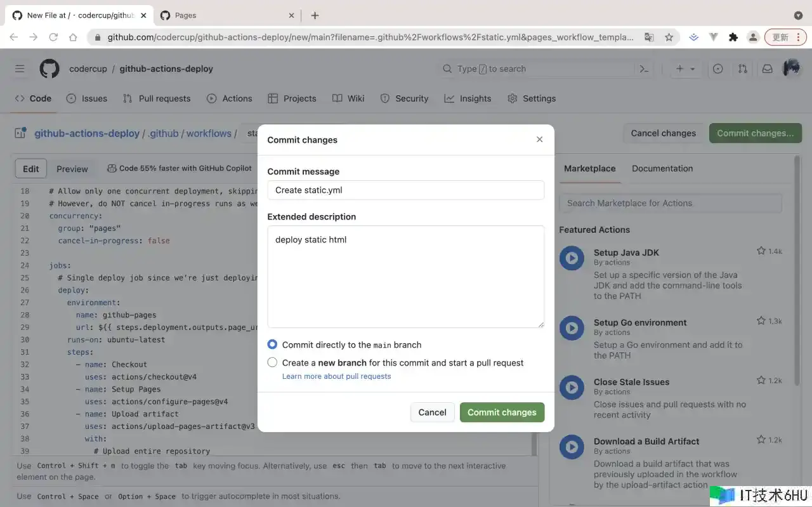Open the pull requests icon in header
The height and width of the screenshot is (507, 812).
click(742, 69)
